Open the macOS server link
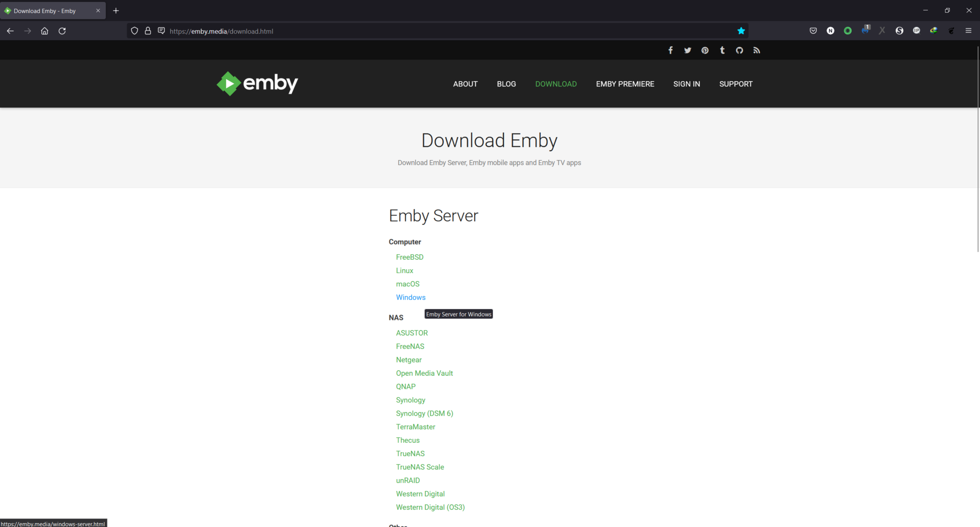 (x=407, y=284)
